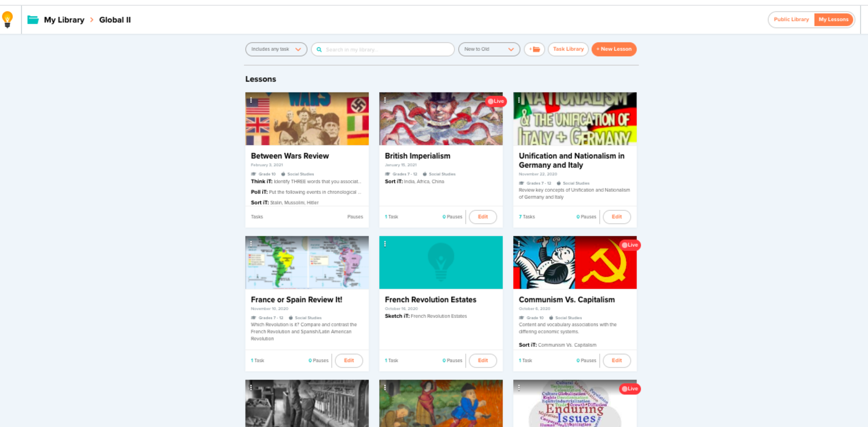Image resolution: width=868 pixels, height=427 pixels.
Task: Click the My Library folder icon
Action: [x=33, y=20]
